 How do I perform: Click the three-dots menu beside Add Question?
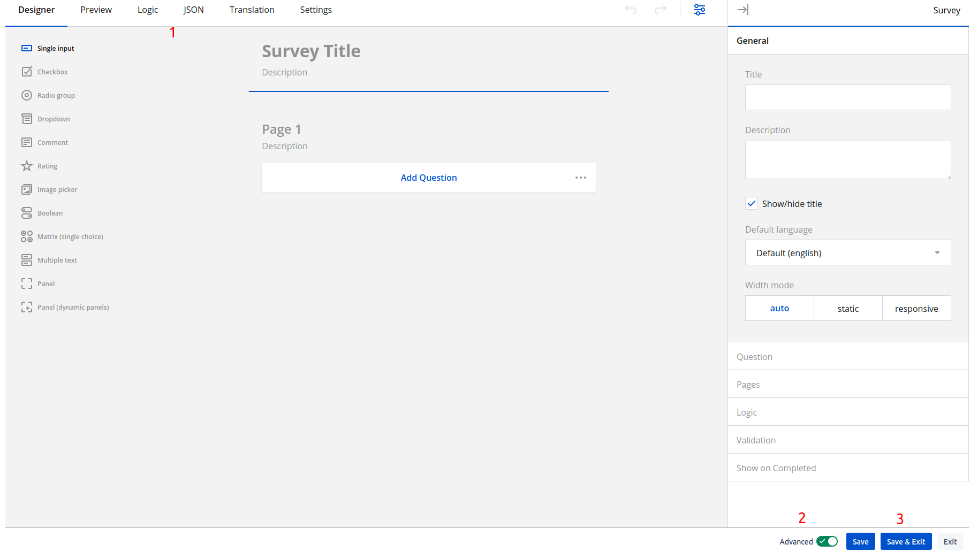point(580,178)
